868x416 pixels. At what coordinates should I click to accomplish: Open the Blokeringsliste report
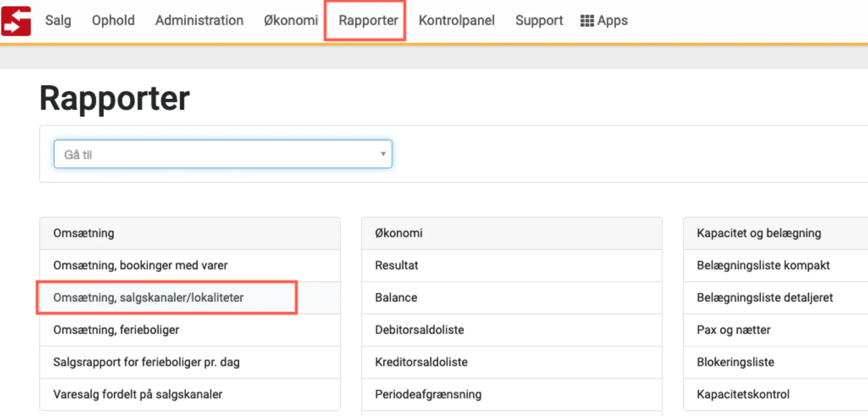(x=775, y=362)
